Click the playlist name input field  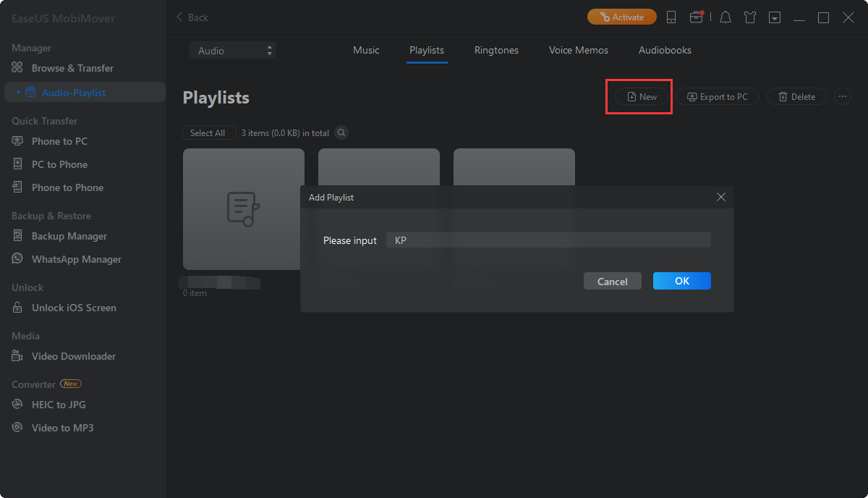[548, 240]
